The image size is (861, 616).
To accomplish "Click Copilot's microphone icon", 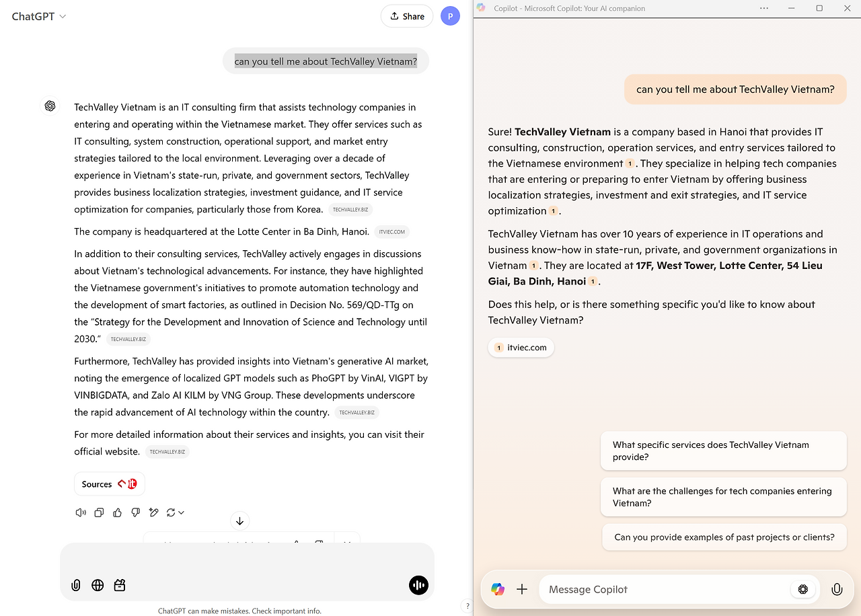I will tap(837, 589).
